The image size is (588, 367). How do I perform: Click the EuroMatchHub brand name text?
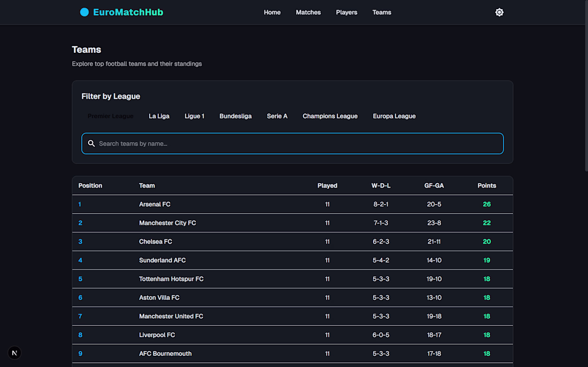pos(128,12)
